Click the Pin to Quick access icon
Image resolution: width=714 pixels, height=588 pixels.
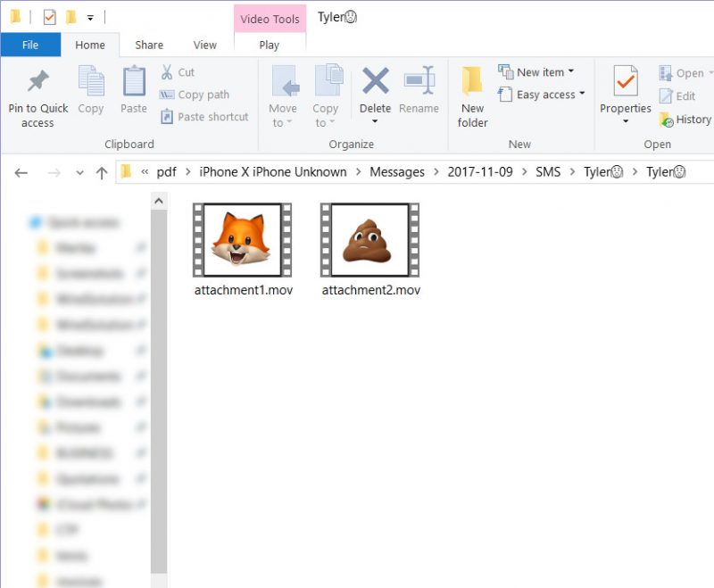click(37, 89)
